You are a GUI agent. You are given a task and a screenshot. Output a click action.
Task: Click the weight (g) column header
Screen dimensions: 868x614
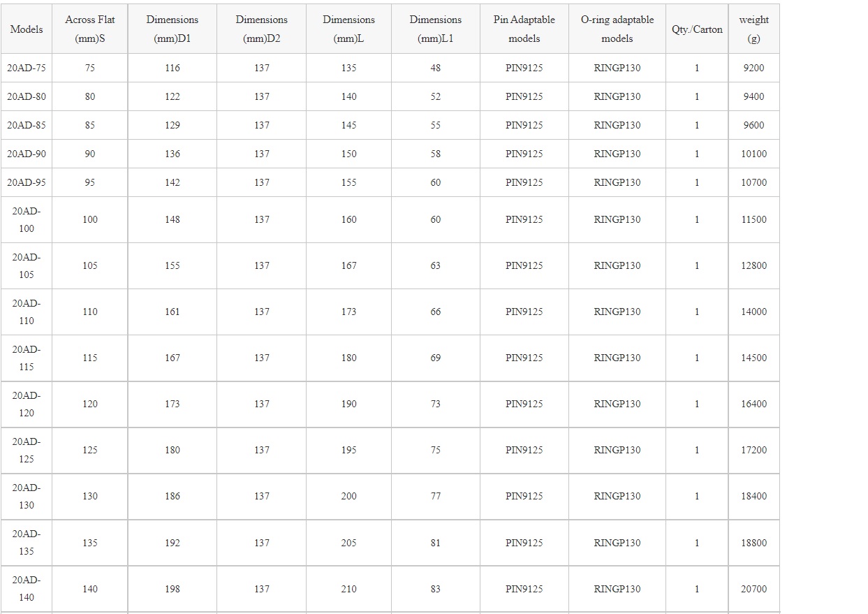[753, 29]
